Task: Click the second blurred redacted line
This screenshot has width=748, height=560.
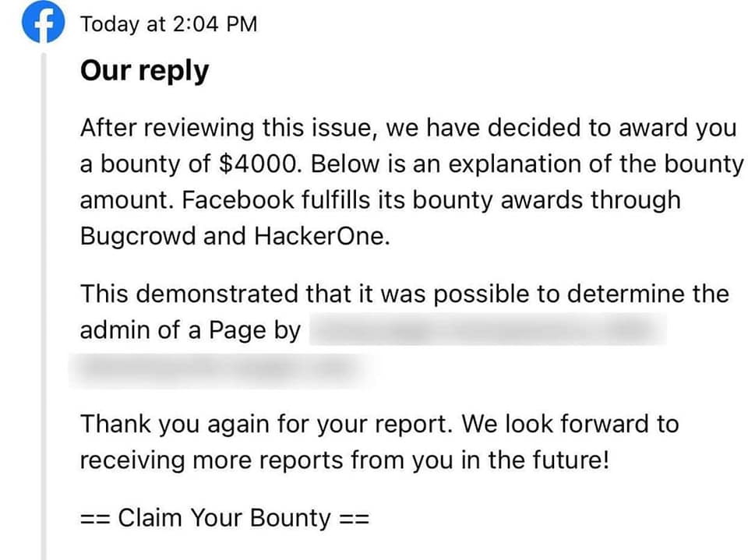Action: pos(222,369)
